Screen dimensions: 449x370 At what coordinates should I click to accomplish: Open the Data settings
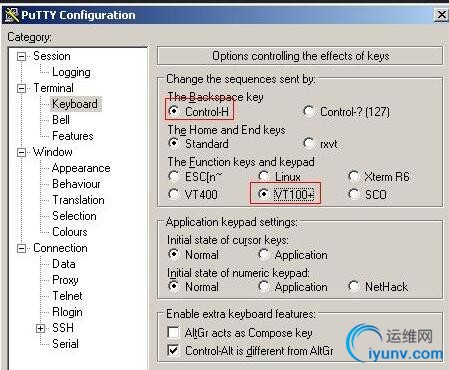click(64, 264)
